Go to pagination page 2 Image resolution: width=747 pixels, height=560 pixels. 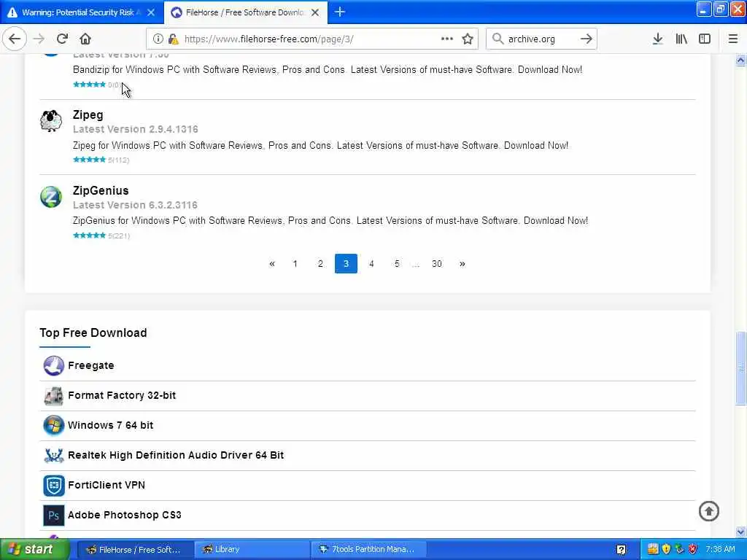pyautogui.click(x=320, y=264)
